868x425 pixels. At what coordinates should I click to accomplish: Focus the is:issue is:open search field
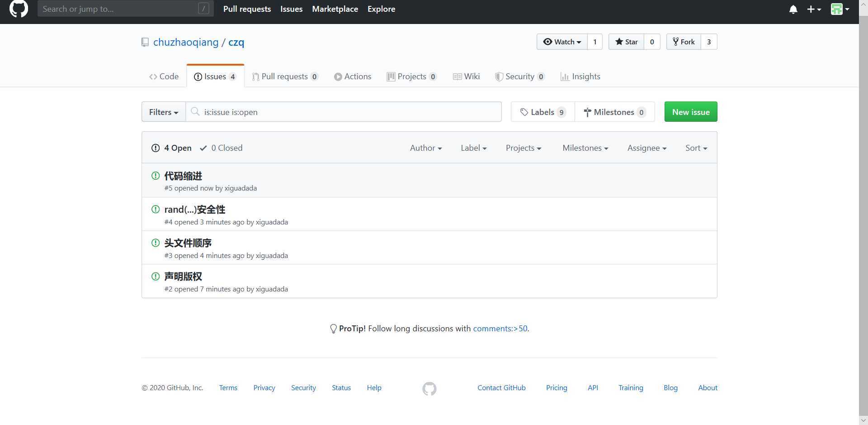pyautogui.click(x=344, y=112)
